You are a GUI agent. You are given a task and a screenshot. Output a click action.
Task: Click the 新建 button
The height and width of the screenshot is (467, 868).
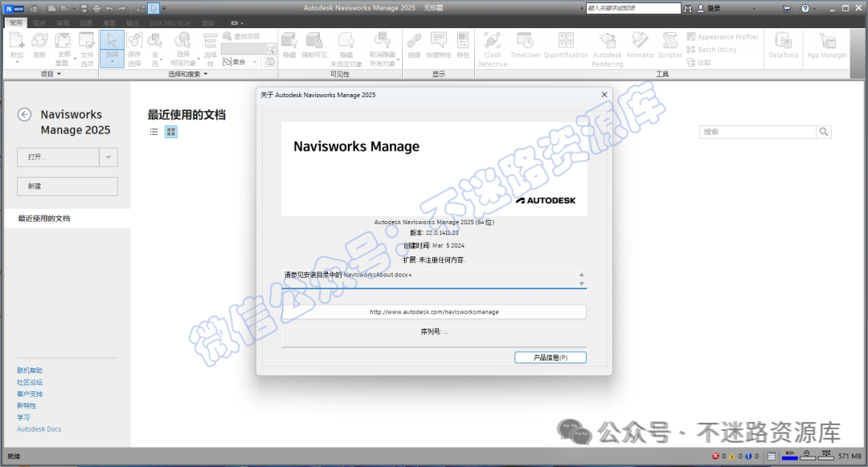pyautogui.click(x=68, y=186)
